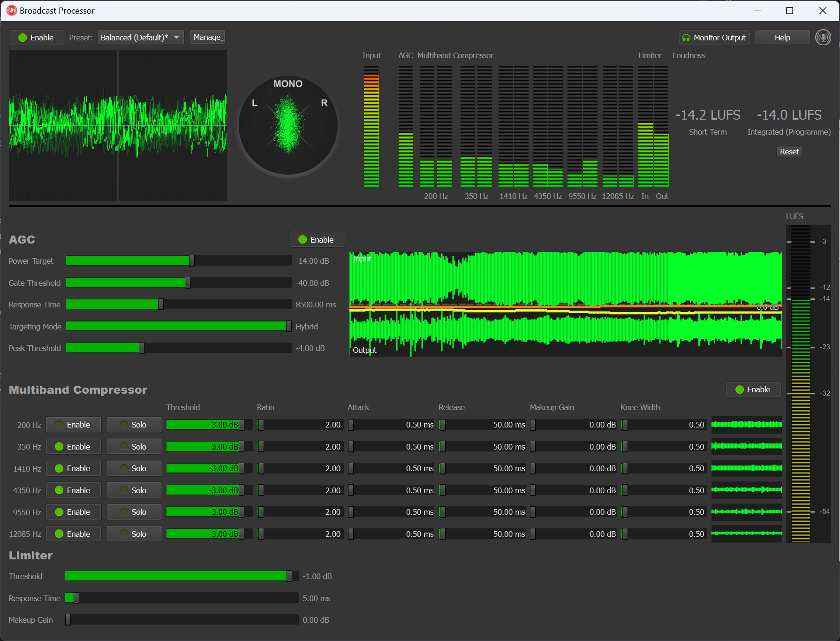Click the 350 Hz Ratio slider

point(300,447)
